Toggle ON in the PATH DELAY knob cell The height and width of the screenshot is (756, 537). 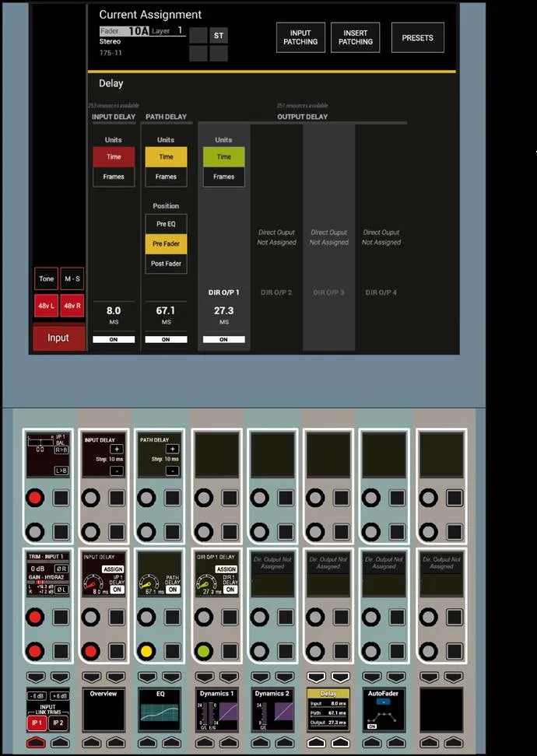pos(172,590)
